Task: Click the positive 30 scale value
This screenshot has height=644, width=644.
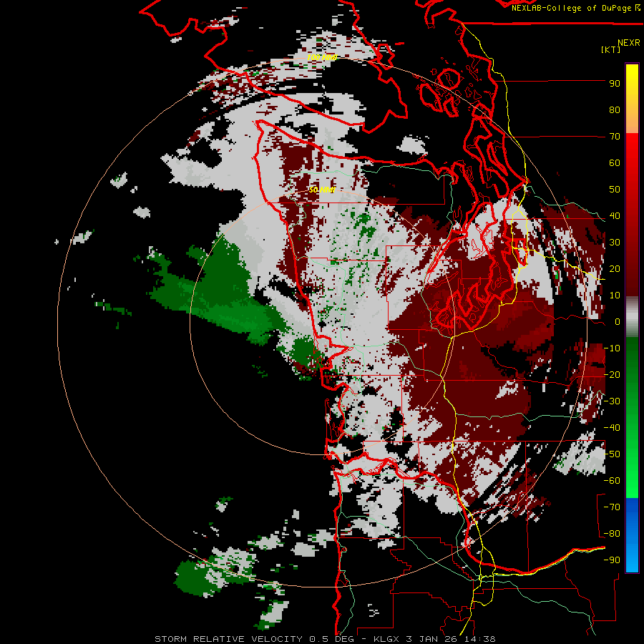Action: [x=615, y=243]
